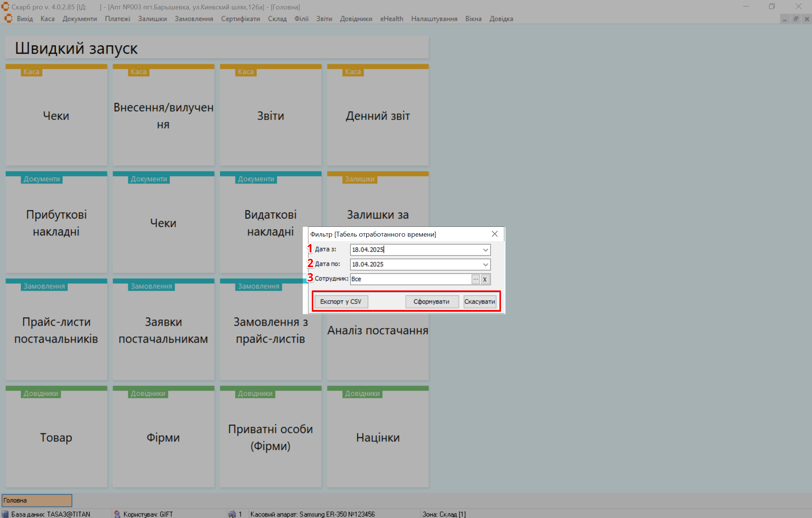The height and width of the screenshot is (518, 812).
Task: Restore the inner MDI child window
Action: (x=796, y=19)
